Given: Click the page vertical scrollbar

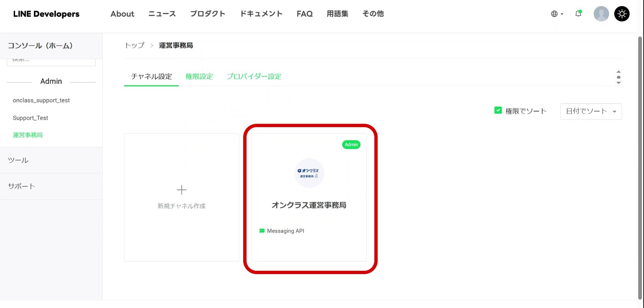Looking at the screenshot, I should click(640, 168).
